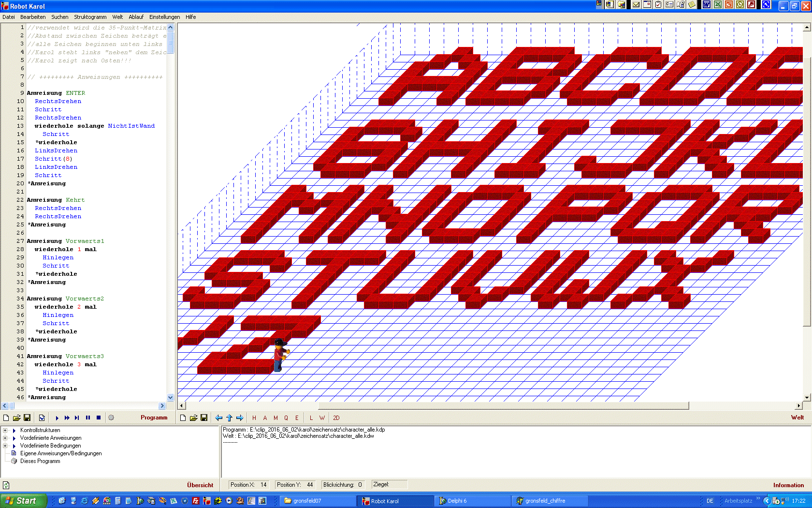Turn Karol right with the blue arrow
The height and width of the screenshot is (508, 812).
pyautogui.click(x=240, y=418)
